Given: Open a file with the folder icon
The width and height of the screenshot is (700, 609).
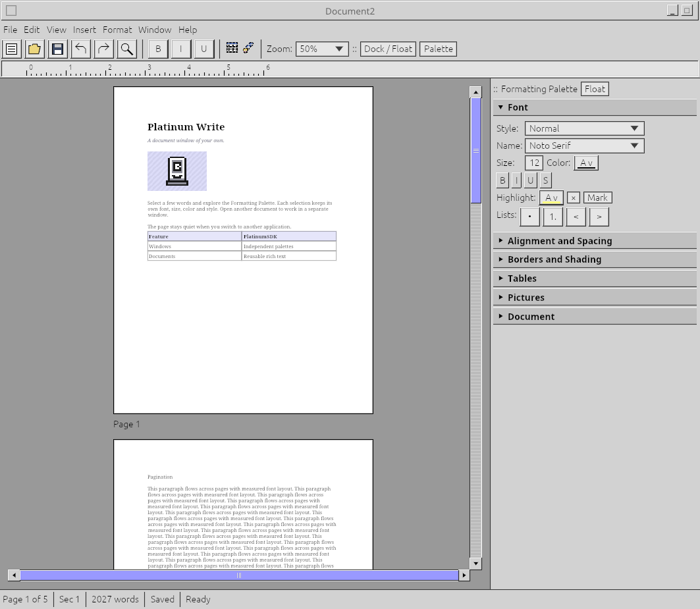Looking at the screenshot, I should click(x=34, y=49).
